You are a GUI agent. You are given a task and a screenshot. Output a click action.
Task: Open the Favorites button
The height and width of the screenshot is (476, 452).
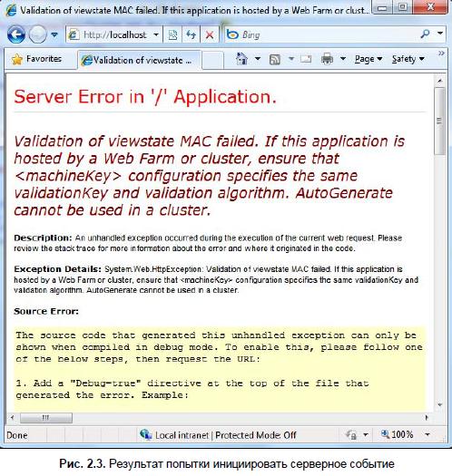click(37, 59)
